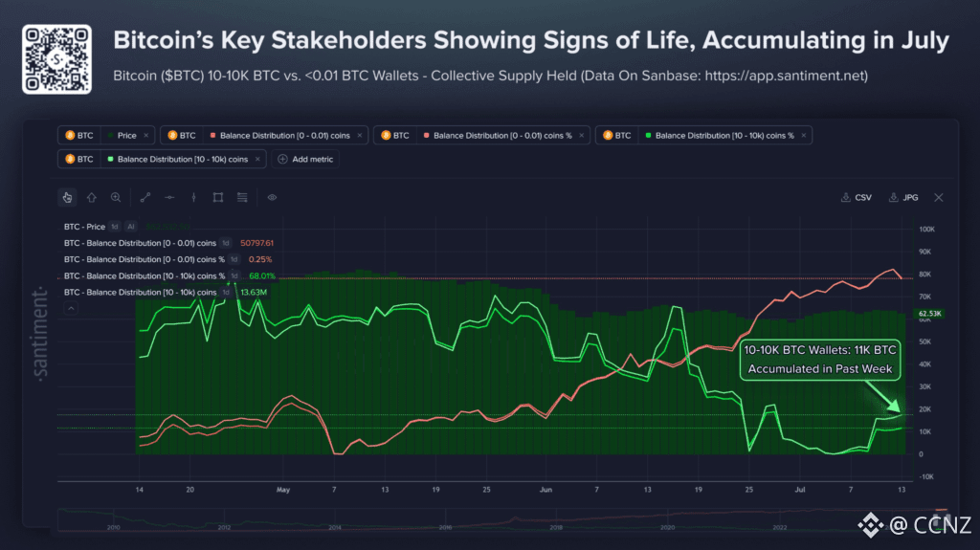
Task: Choose the vertical line drawing tool
Action: [193, 197]
